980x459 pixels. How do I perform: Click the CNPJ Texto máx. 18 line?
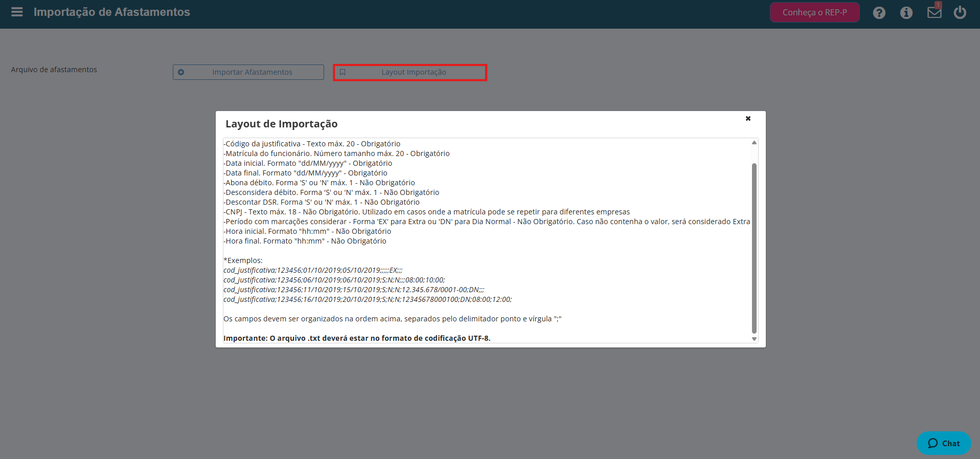click(427, 212)
